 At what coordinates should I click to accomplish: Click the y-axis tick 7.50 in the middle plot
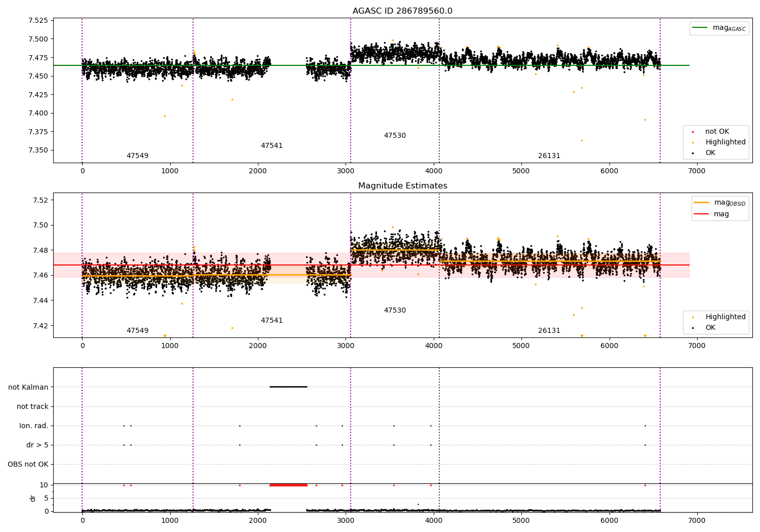click(x=41, y=225)
